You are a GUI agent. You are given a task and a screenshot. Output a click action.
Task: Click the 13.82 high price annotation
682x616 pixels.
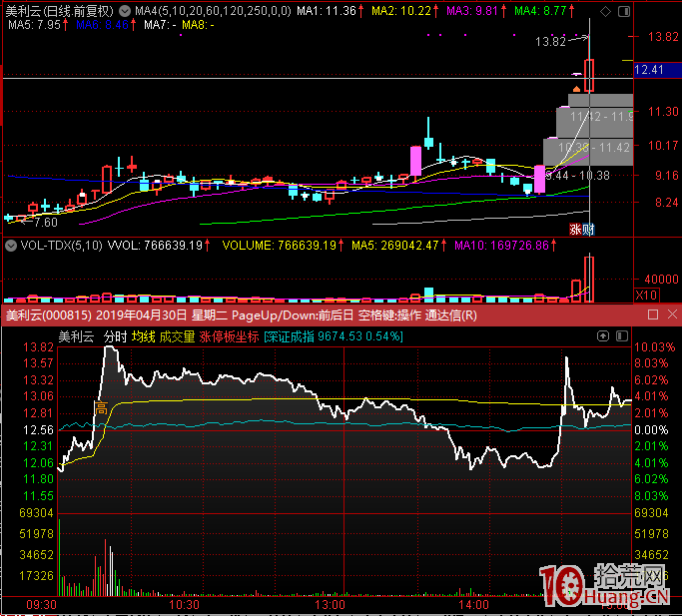pos(550,42)
